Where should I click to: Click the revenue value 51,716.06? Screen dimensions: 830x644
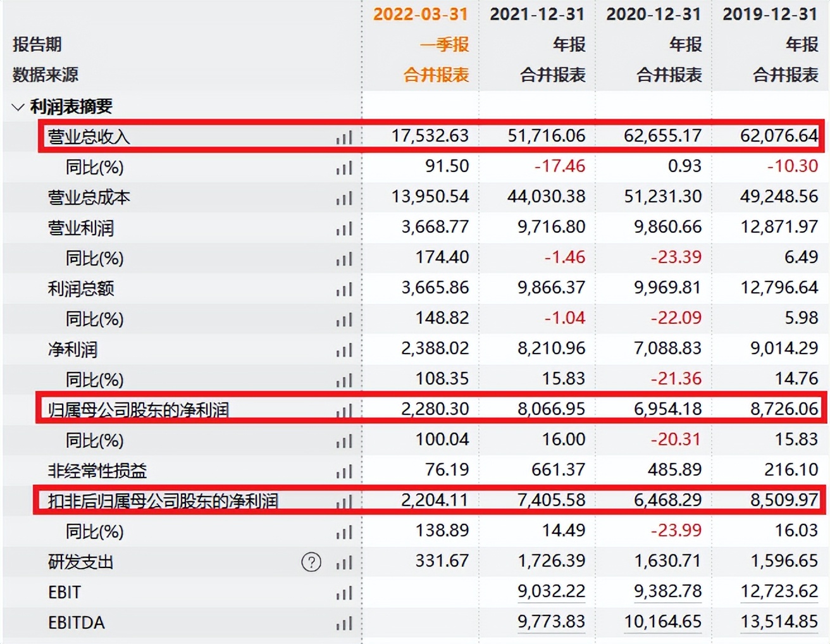547,136
